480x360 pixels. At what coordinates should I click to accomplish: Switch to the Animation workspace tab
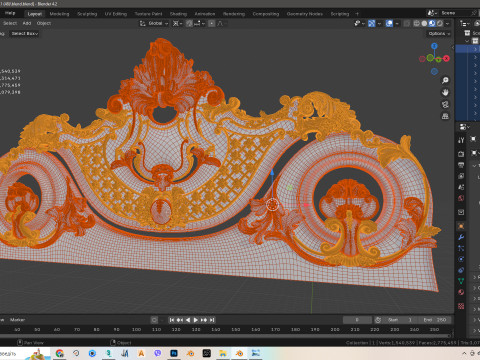pyautogui.click(x=205, y=14)
